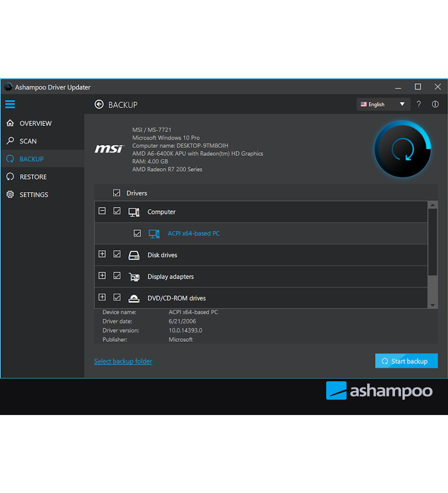Uncheck the ACPI x64-based PC checkbox
The image size is (448, 493).
coord(138,234)
